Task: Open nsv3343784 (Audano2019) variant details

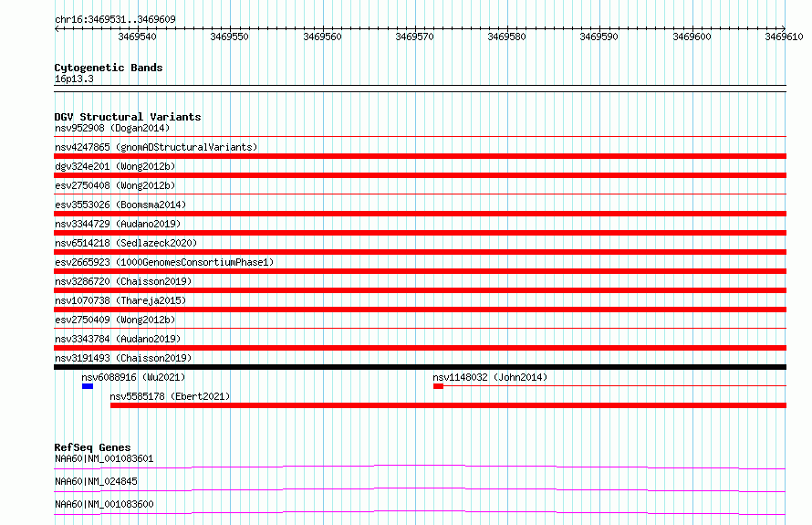Action: click(118, 339)
